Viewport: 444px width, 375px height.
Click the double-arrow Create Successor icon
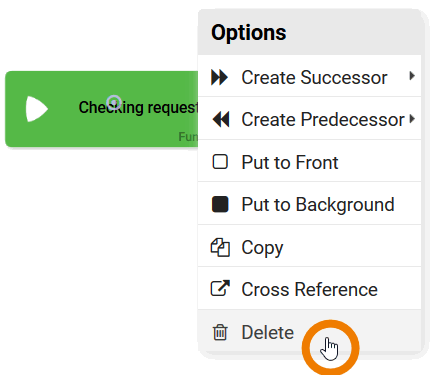tap(220, 77)
